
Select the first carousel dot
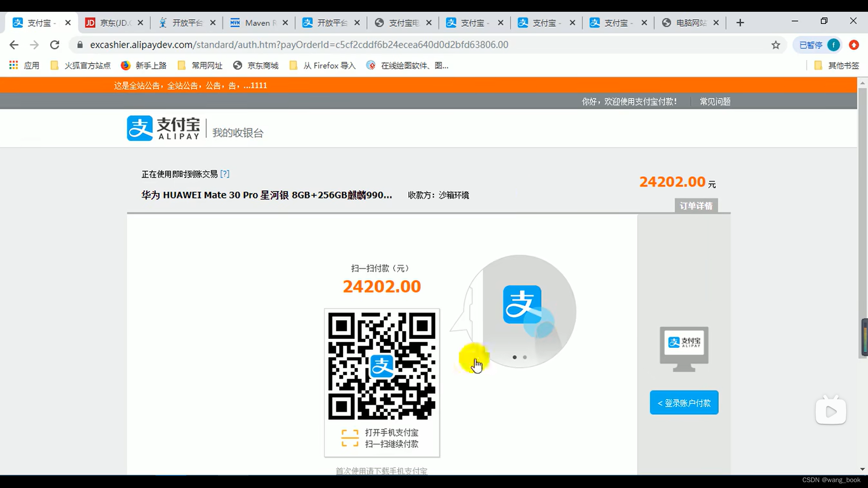click(514, 357)
